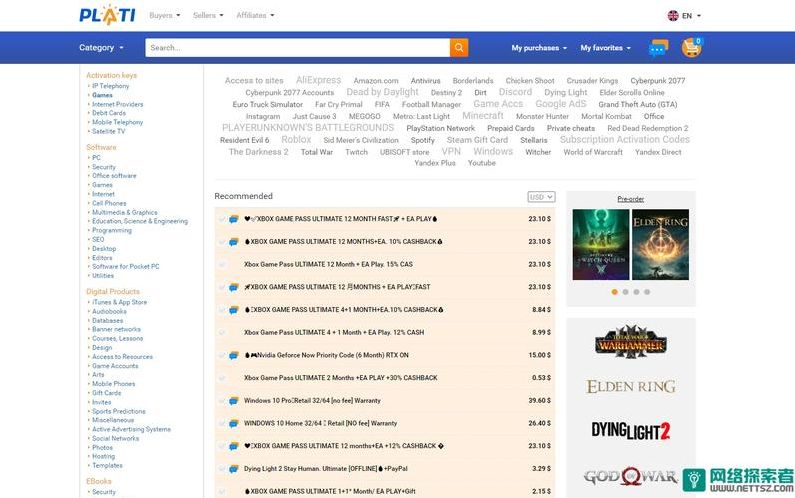Open the Hosting category

[103, 456]
